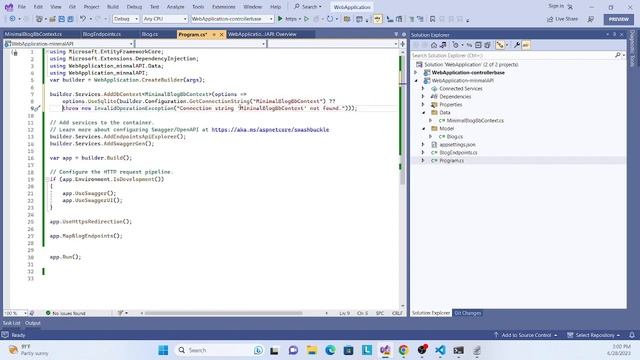This screenshot has width=640, height=360.
Task: Toggle Preview Selected Items highlighted icon in Solution Explorer
Action: [x=526, y=45]
